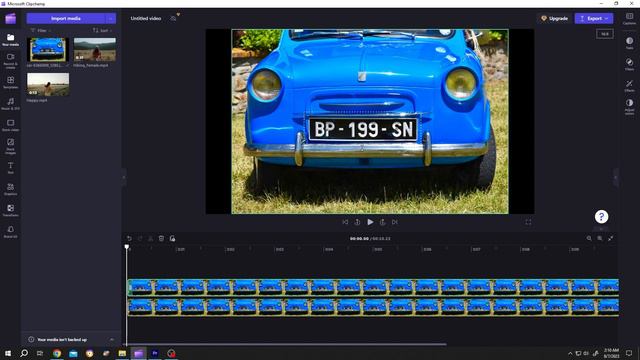Collapse the left media panel arrow

tap(124, 177)
